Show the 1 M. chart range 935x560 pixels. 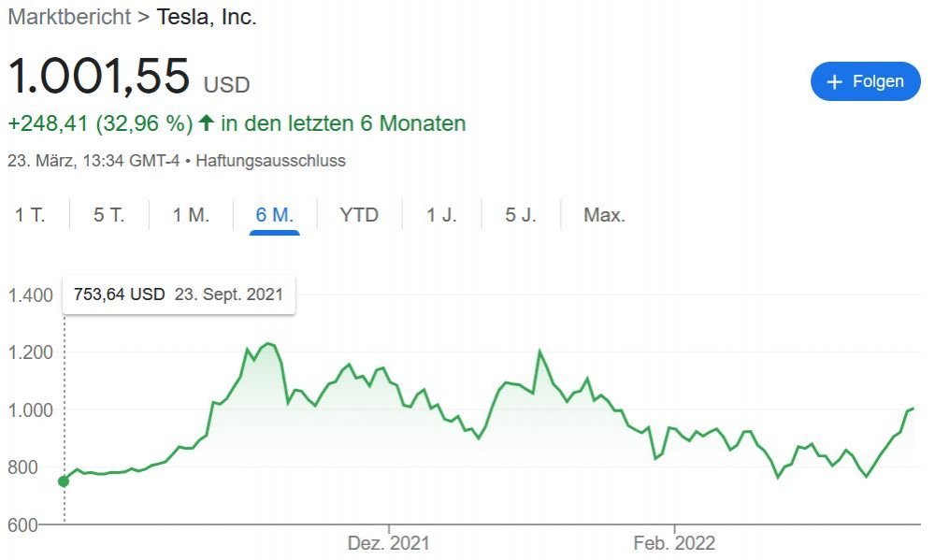click(191, 215)
